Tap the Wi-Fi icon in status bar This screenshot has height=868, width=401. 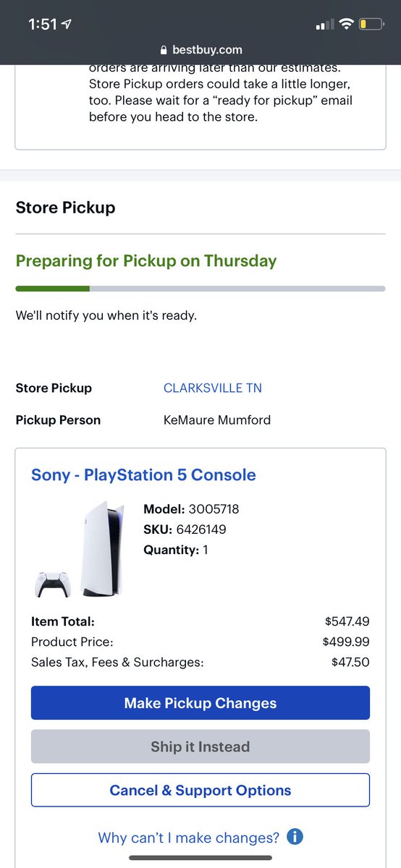345,25
